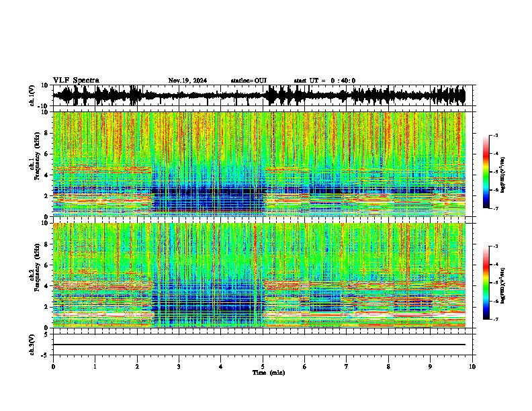Click the "4" kHz tick of ch.1 spectrogram
Screen dimensions: 532x411
coord(46,175)
